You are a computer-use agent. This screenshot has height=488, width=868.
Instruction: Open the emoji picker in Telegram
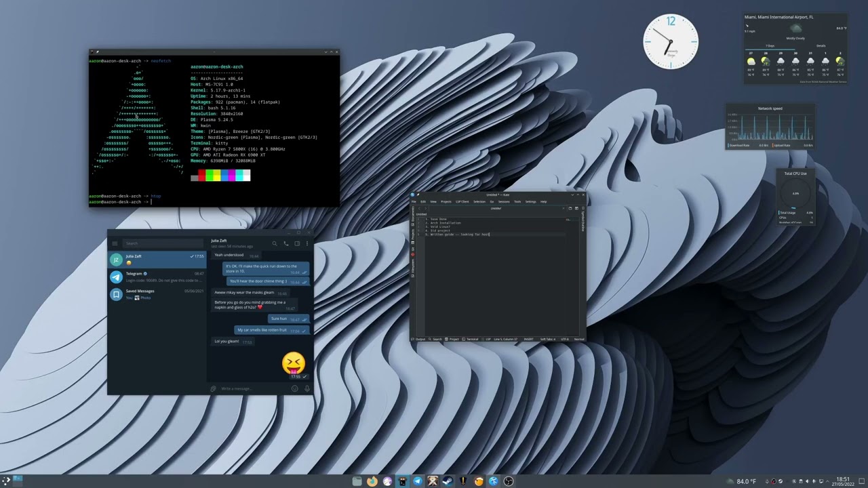(294, 388)
